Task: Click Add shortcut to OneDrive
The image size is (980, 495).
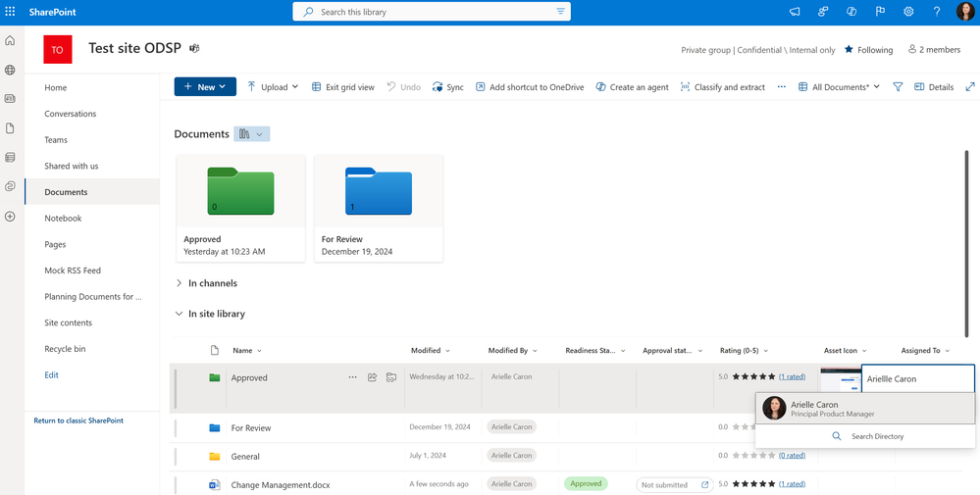Action: click(x=530, y=87)
